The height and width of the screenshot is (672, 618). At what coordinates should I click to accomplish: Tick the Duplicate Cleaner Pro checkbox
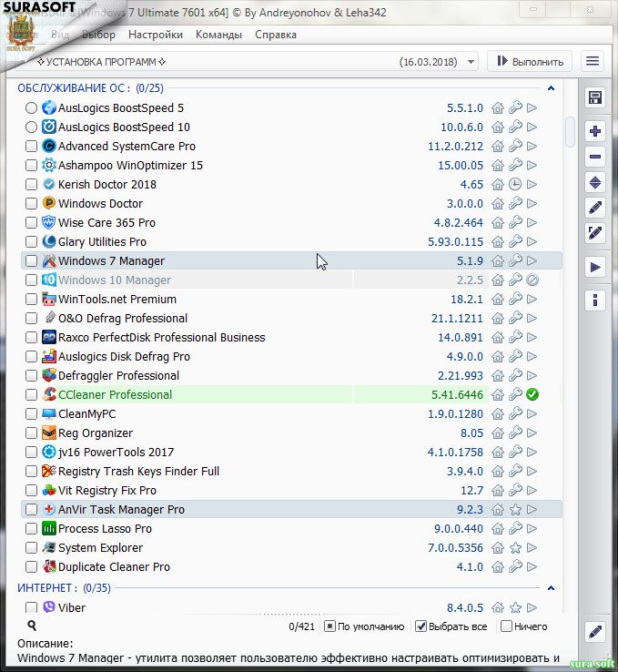click(x=31, y=566)
